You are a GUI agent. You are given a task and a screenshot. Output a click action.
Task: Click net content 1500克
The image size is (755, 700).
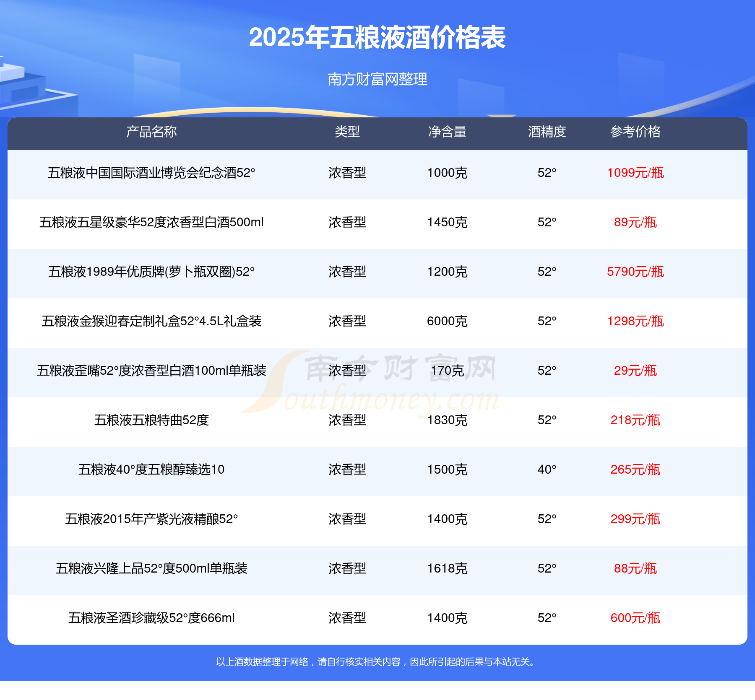coord(447,469)
